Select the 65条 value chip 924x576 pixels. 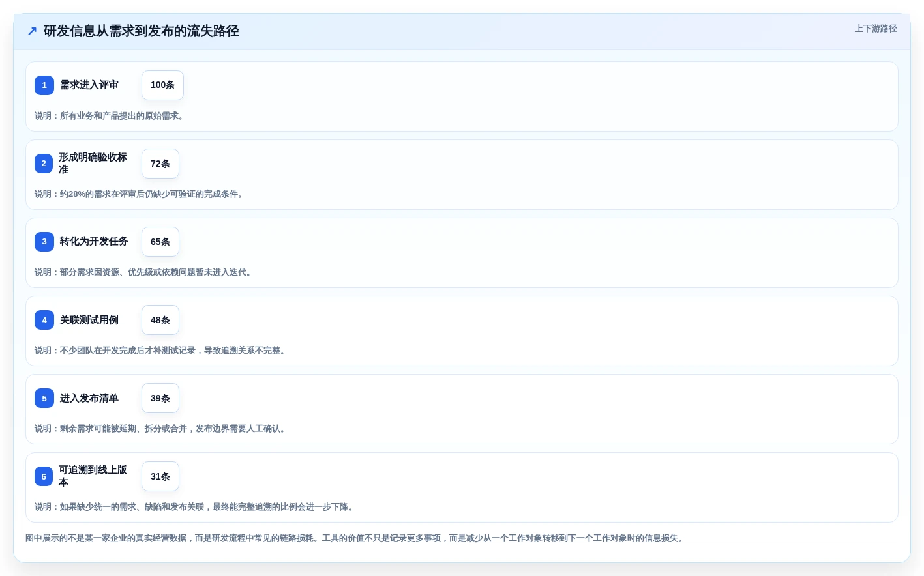pos(160,242)
